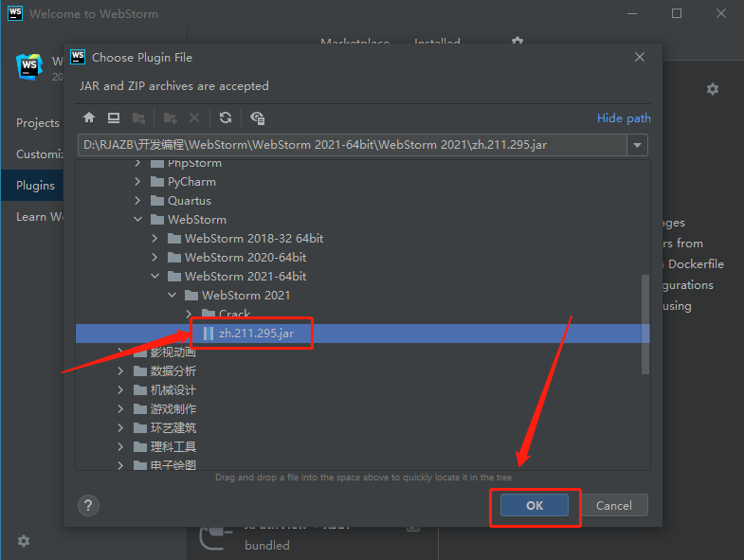
Task: Open the help question mark button
Action: pos(88,505)
